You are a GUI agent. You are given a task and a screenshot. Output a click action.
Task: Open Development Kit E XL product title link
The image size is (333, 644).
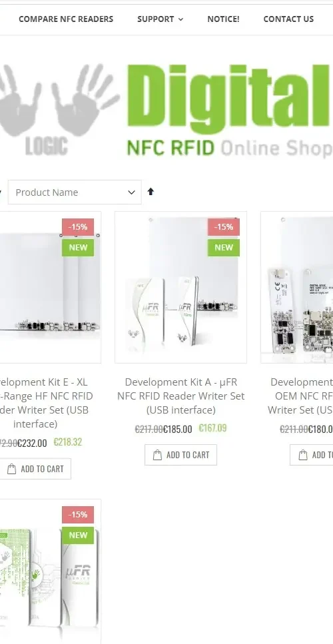[x=45, y=403]
